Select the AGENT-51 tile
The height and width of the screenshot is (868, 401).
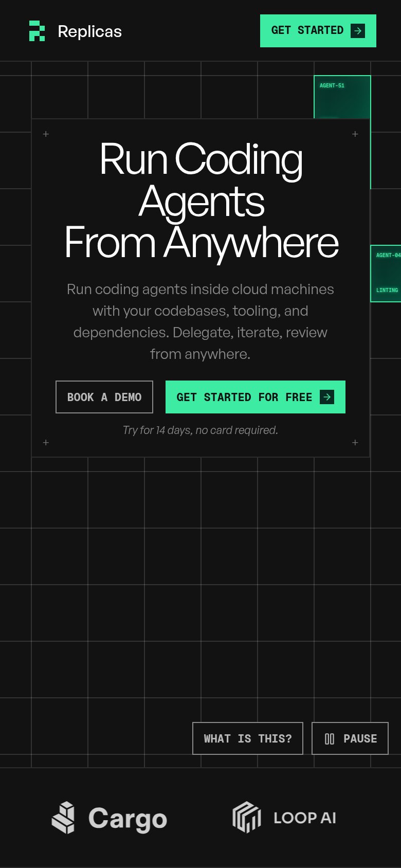pos(342,97)
